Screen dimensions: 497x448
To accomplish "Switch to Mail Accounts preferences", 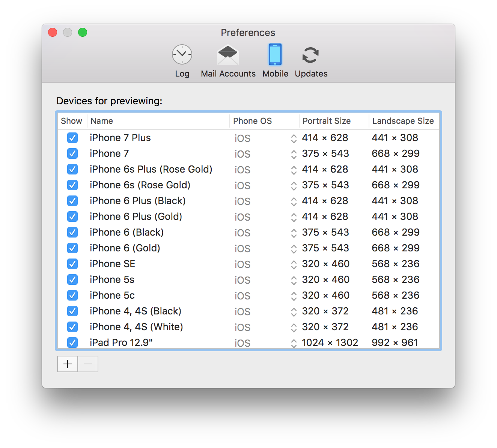I will 228,61.
